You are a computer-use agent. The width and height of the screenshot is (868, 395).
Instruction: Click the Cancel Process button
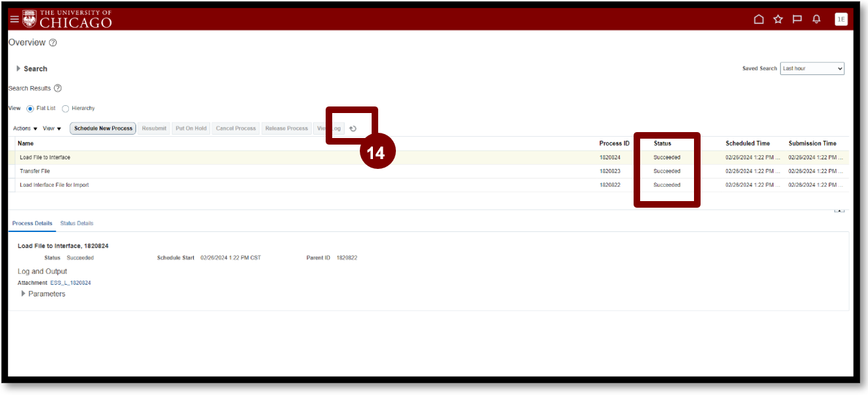(236, 128)
